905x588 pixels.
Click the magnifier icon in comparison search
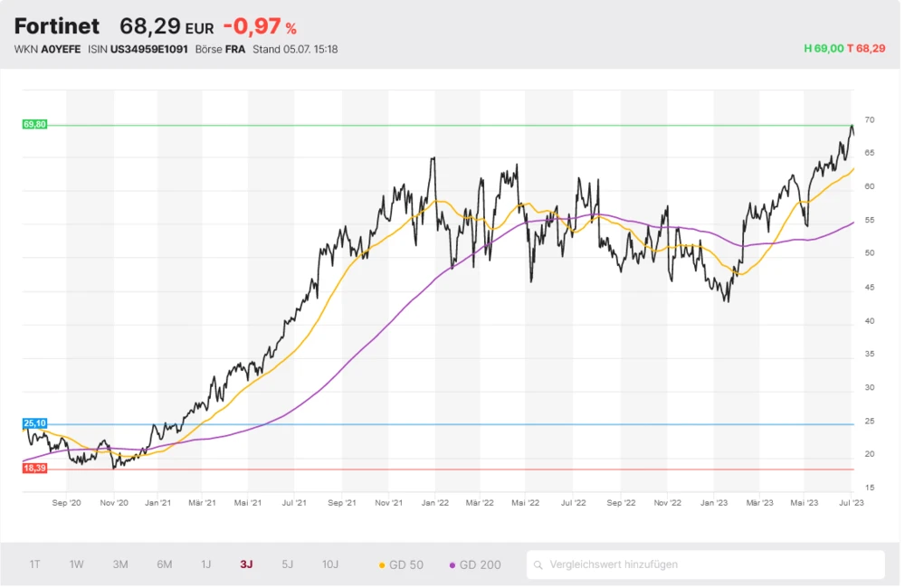click(x=538, y=564)
